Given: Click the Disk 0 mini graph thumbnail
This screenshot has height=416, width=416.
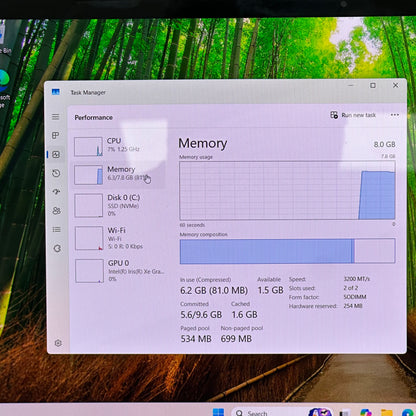Looking at the screenshot, I should pos(89,206).
